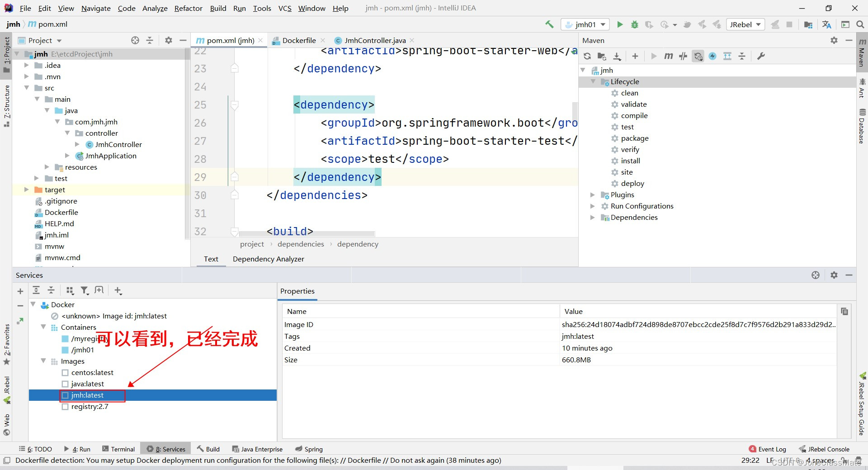Open Project panel gear settings

click(x=169, y=40)
